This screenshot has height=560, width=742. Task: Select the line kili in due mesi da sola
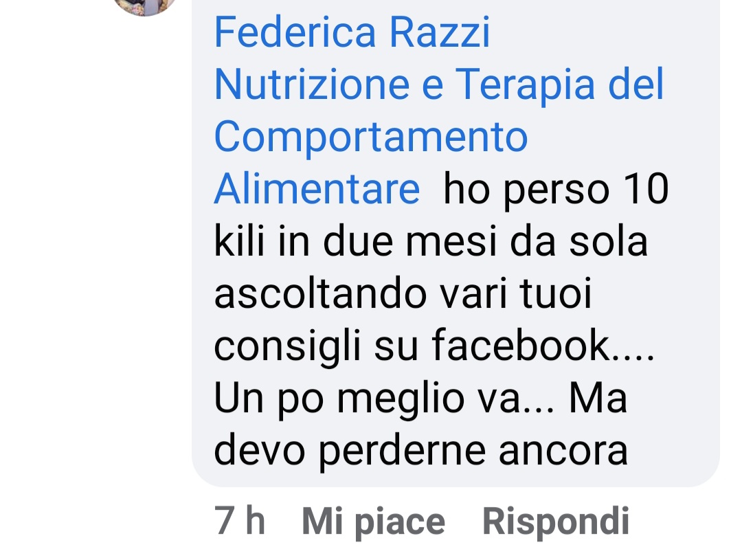(x=431, y=240)
